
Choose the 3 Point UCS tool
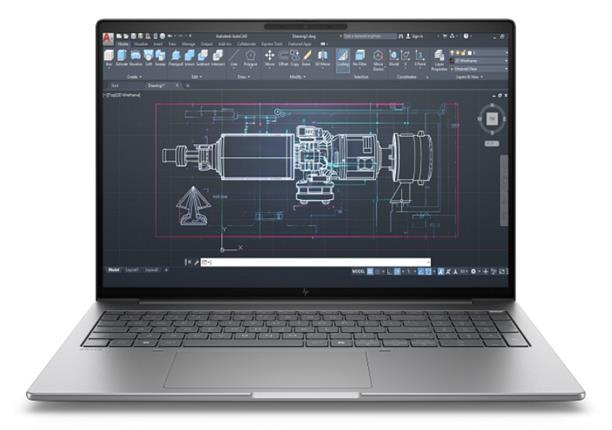point(420,58)
